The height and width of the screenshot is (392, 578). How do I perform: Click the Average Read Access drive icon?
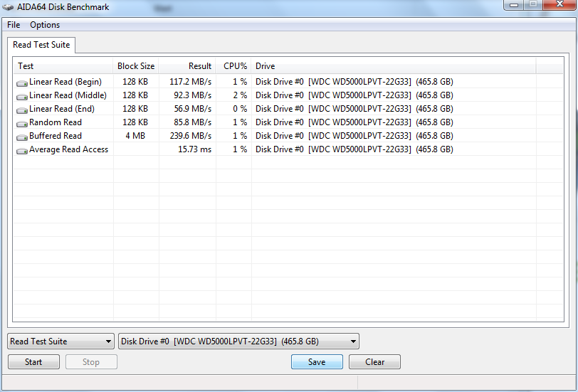pyautogui.click(x=22, y=151)
